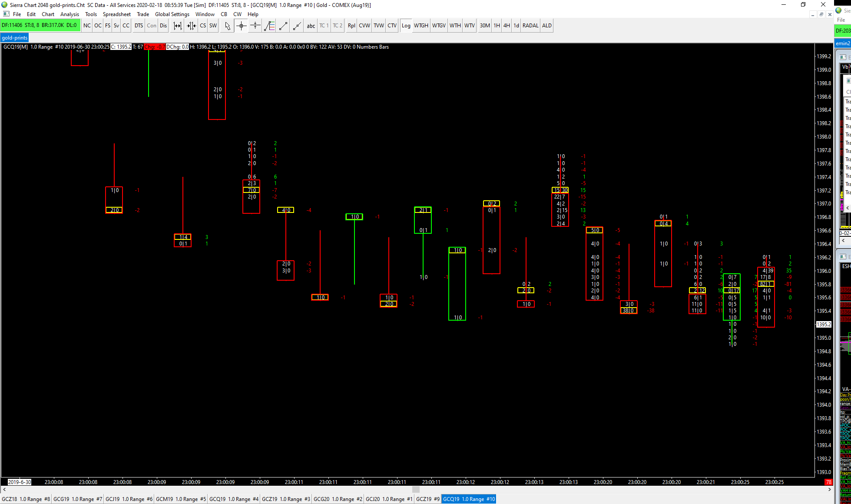Choose the line drawing tool
Viewport: 851px width, 504px height.
pyautogui.click(x=283, y=26)
